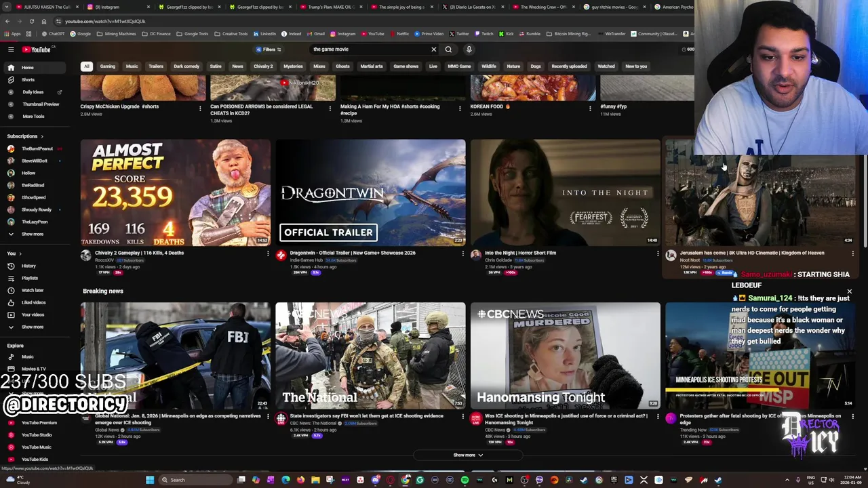This screenshot has height=488, width=868.
Task: Open theRadBrad subscription channel
Action: 33,185
